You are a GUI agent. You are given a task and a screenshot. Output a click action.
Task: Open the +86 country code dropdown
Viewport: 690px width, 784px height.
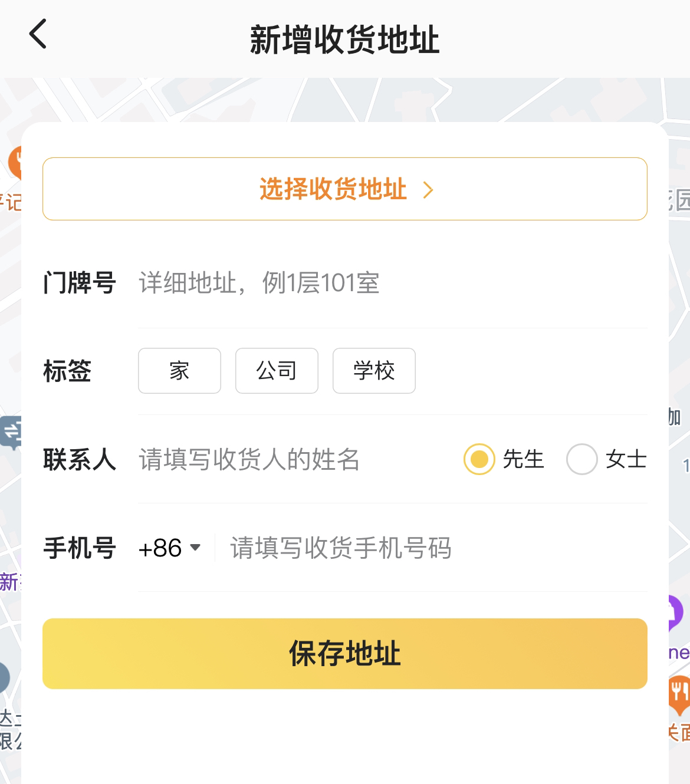(x=170, y=548)
